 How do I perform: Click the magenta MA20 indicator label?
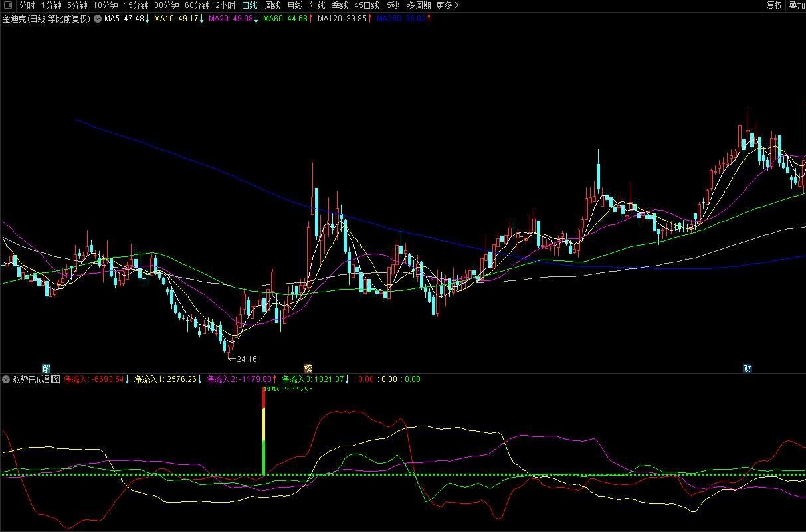231,19
